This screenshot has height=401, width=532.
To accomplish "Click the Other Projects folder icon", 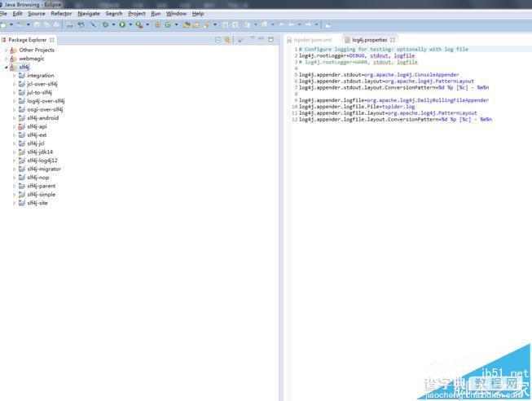I will coord(13,51).
